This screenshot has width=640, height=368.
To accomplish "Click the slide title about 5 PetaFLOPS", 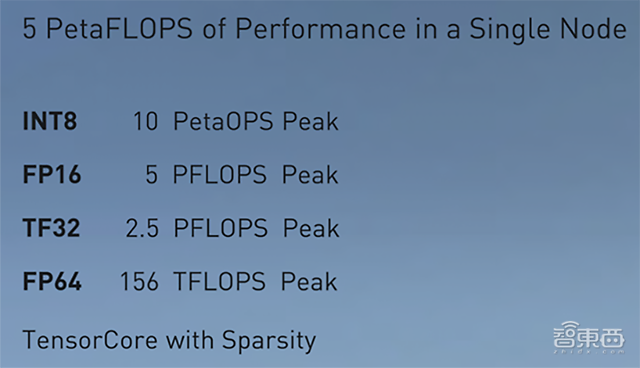I will pyautogui.click(x=324, y=29).
